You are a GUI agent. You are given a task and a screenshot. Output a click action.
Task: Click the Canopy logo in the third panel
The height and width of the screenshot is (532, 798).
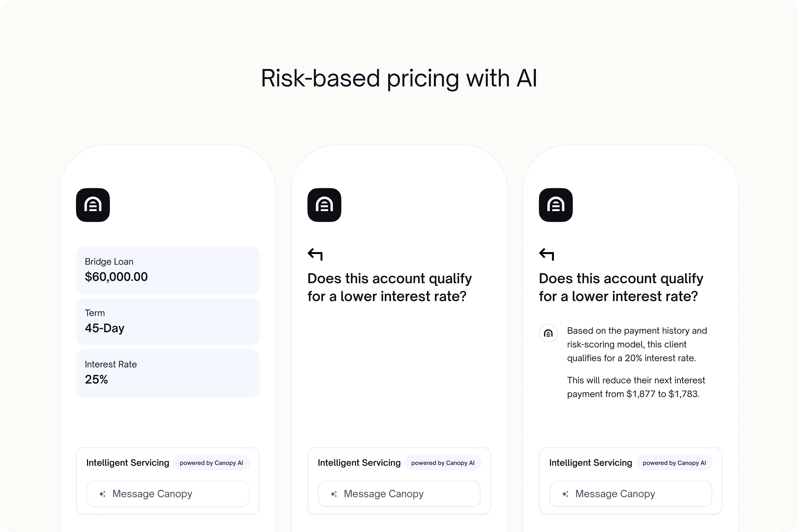tap(555, 205)
